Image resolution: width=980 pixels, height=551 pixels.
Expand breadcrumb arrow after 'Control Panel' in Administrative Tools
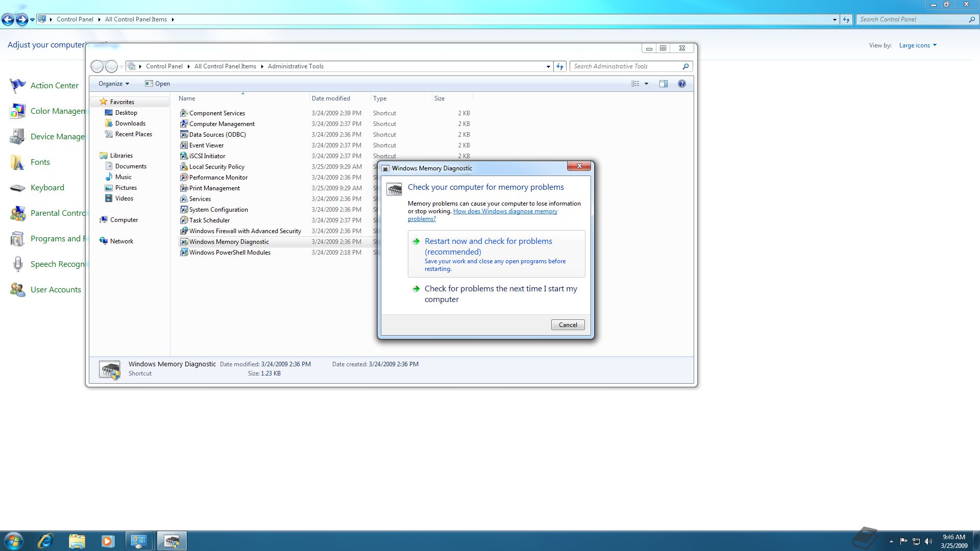coord(188,66)
